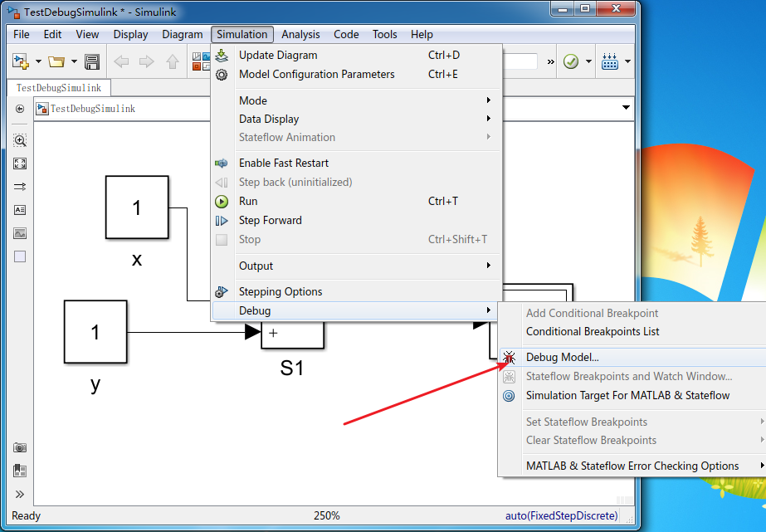Click Update Diagram in the Simulation menu
The height and width of the screenshot is (532, 766).
tap(277, 55)
